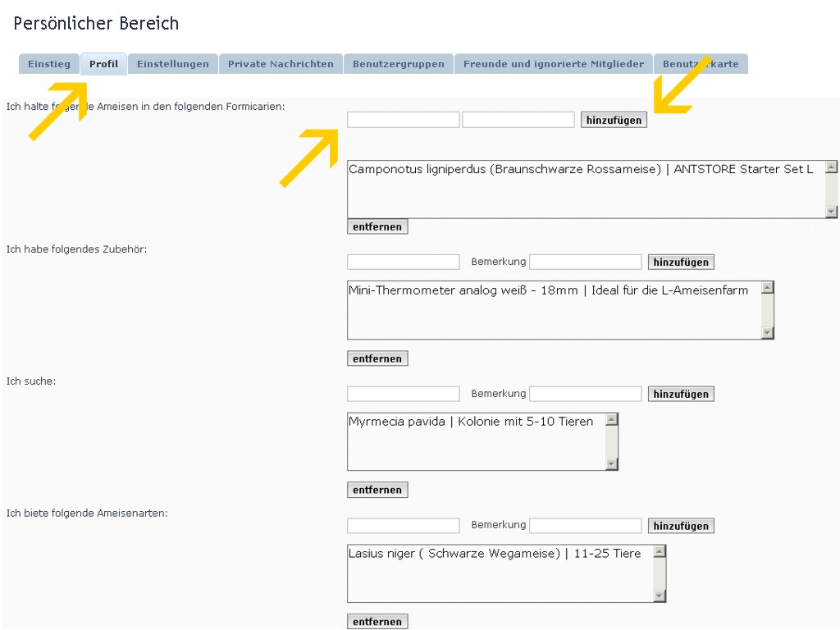Select the Lasius niger list entry
This screenshot has height=630, width=840.
point(494,554)
